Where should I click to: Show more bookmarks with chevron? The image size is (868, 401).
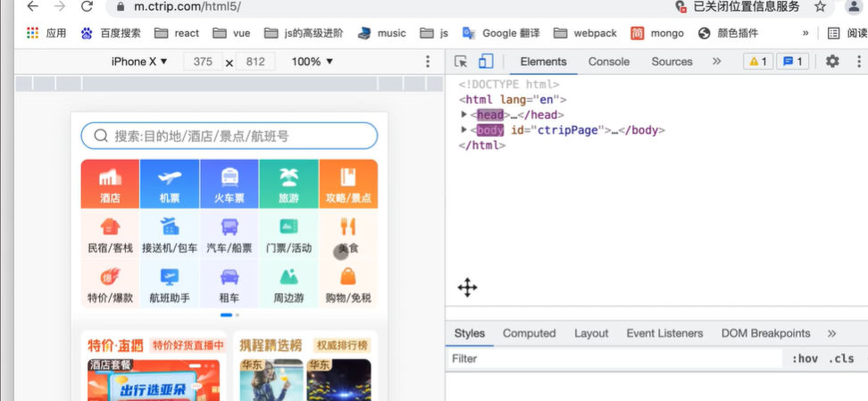[805, 33]
